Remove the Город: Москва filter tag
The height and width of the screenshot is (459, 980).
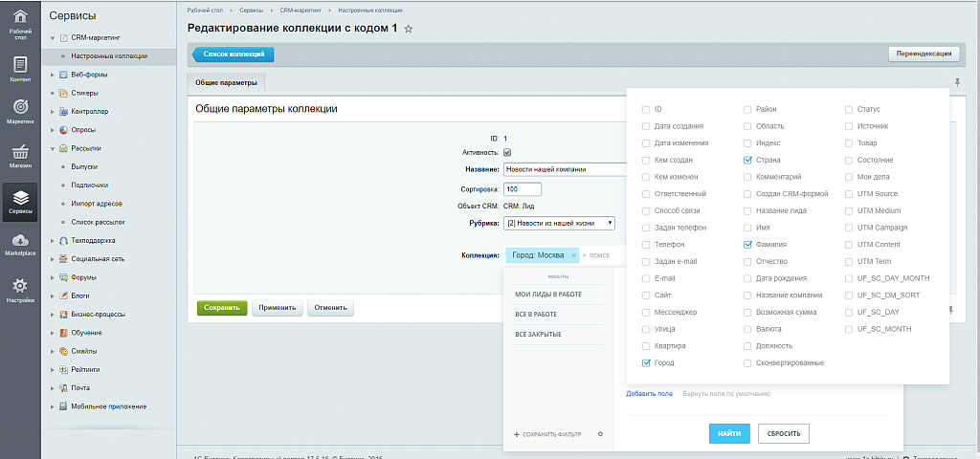click(574, 255)
